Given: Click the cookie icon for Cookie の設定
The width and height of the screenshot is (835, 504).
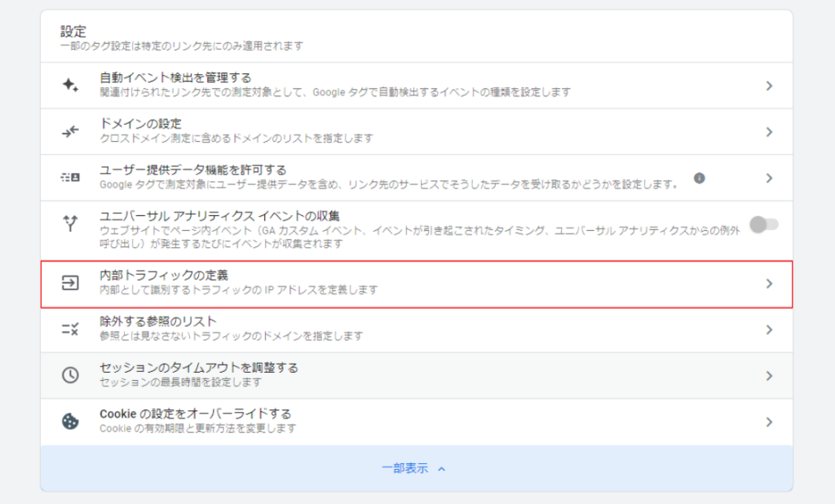Looking at the screenshot, I should 70,422.
